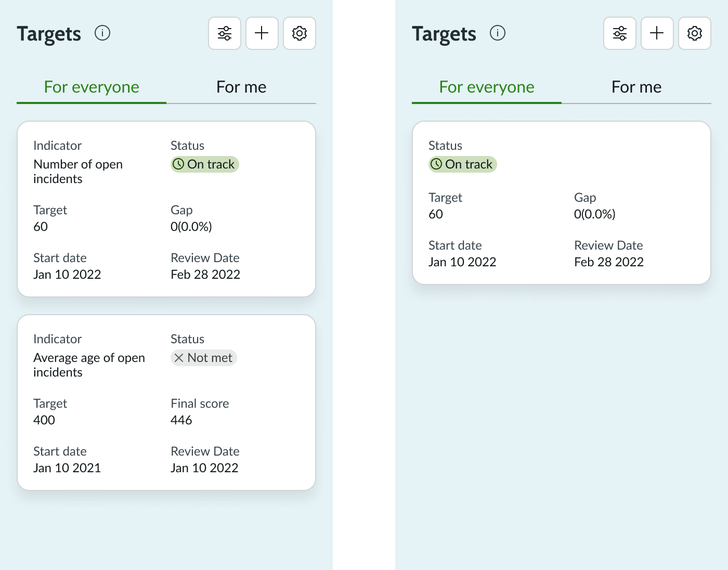Click the plus icon in the right Targets panel
The height and width of the screenshot is (570, 728).
point(657,33)
